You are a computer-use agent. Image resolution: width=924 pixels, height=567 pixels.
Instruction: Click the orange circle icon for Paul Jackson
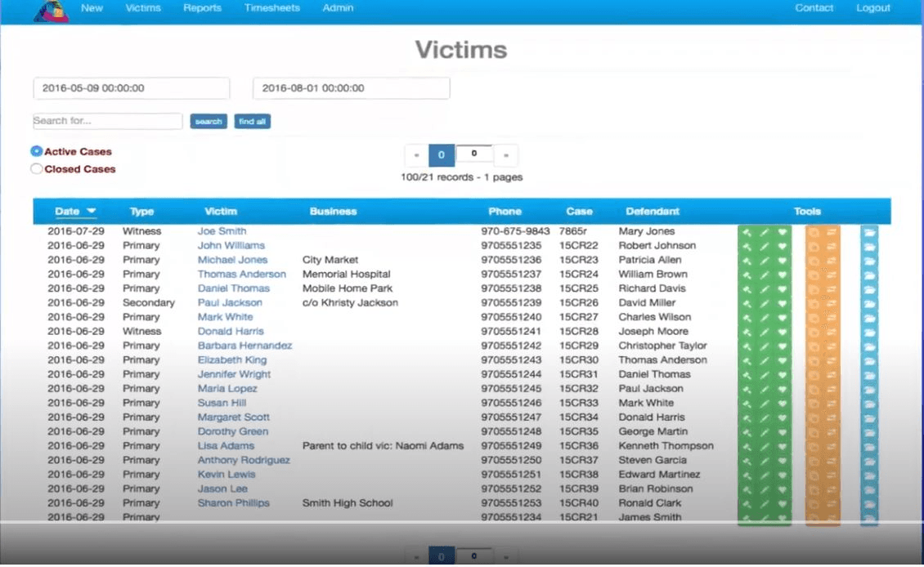pyautogui.click(x=814, y=303)
